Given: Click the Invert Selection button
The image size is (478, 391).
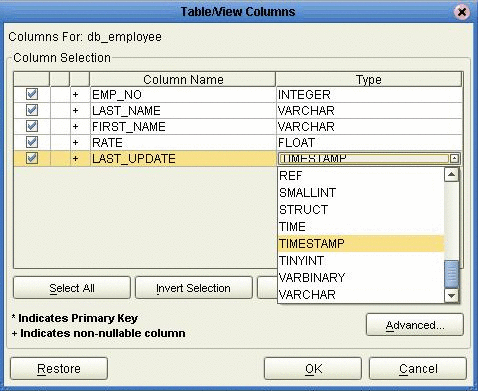Looking at the screenshot, I should tap(193, 288).
